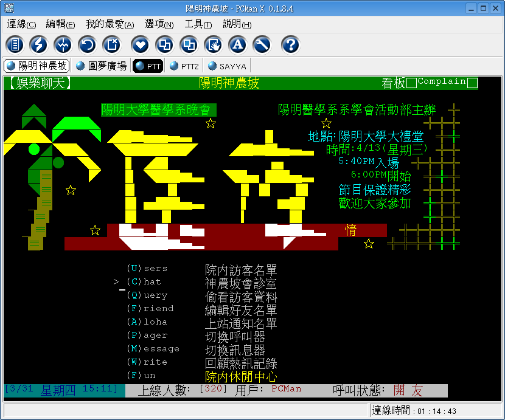Click the paste toolbar icon next to copy
505x420 pixels.
(x=189, y=45)
